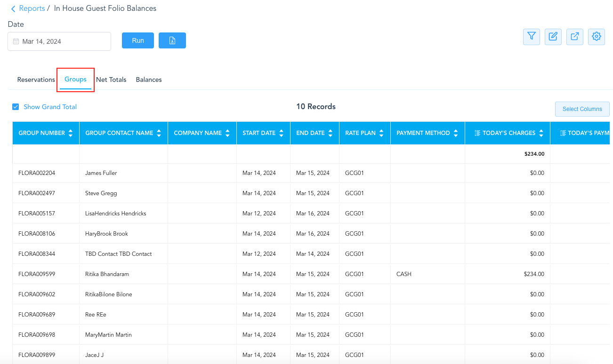Click the Today's Charges column aggregate icon
This screenshot has width=613, height=364.
477,133
